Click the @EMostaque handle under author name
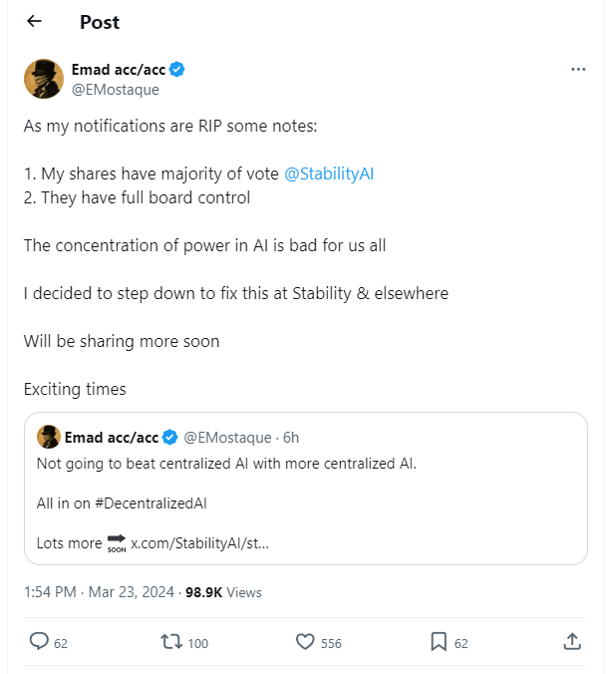This screenshot has width=616, height=674. 115,89
